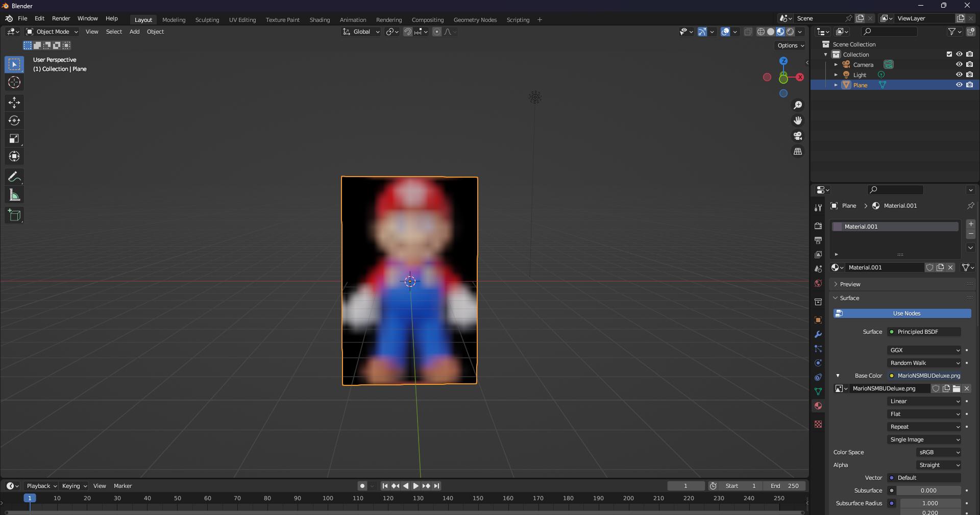Uncheck Collection exclude checkbox
The width and height of the screenshot is (980, 515).
(x=949, y=54)
